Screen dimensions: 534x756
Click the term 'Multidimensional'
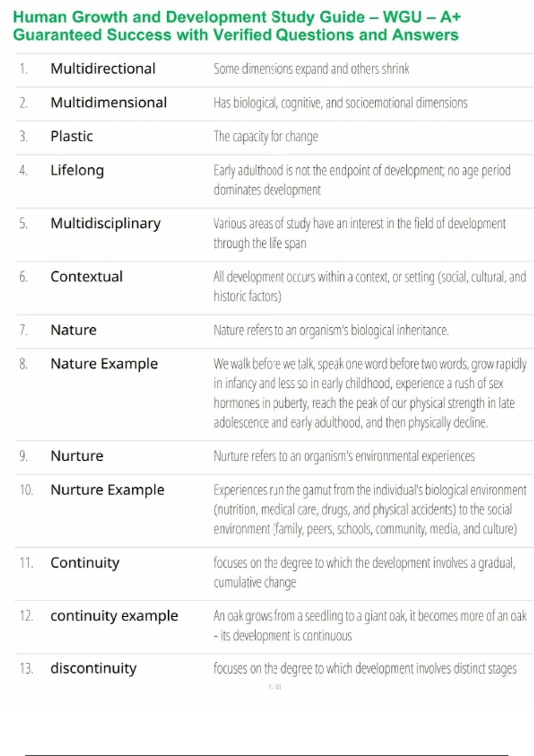point(109,102)
